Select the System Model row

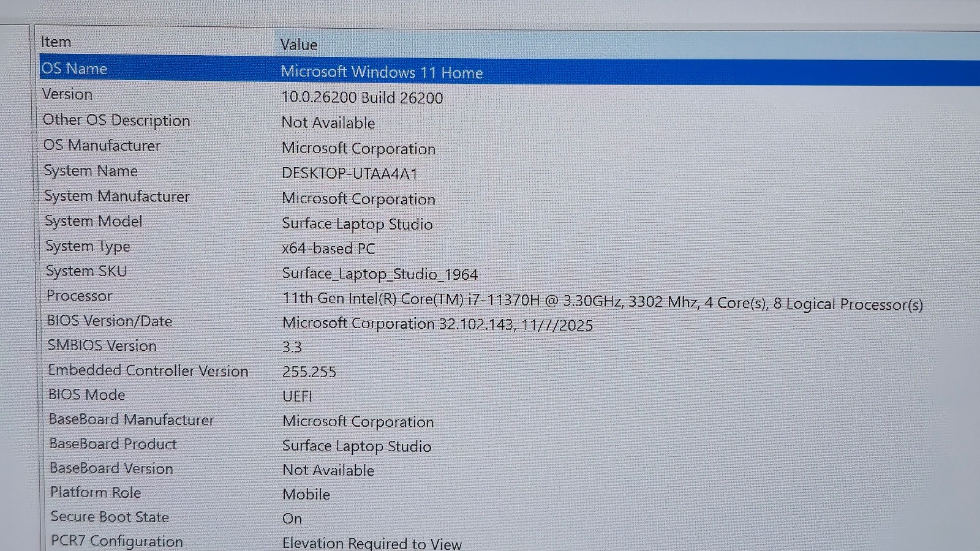tap(94, 221)
